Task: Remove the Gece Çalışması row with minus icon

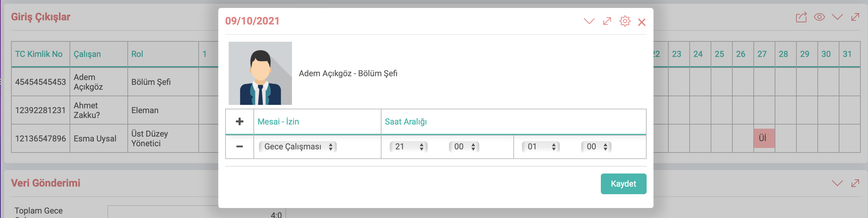Action: coord(240,147)
